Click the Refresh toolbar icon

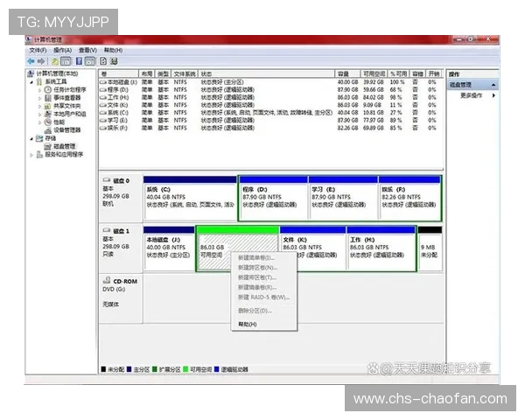coord(102,61)
